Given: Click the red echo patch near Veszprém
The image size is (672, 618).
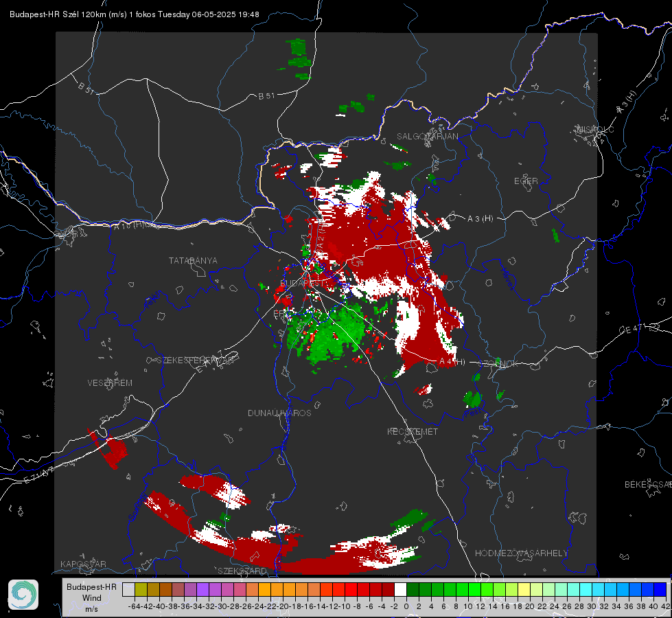Looking at the screenshot, I should point(108,449).
